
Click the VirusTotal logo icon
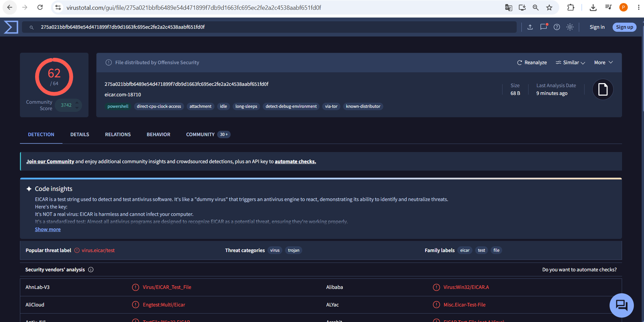pos(11,27)
